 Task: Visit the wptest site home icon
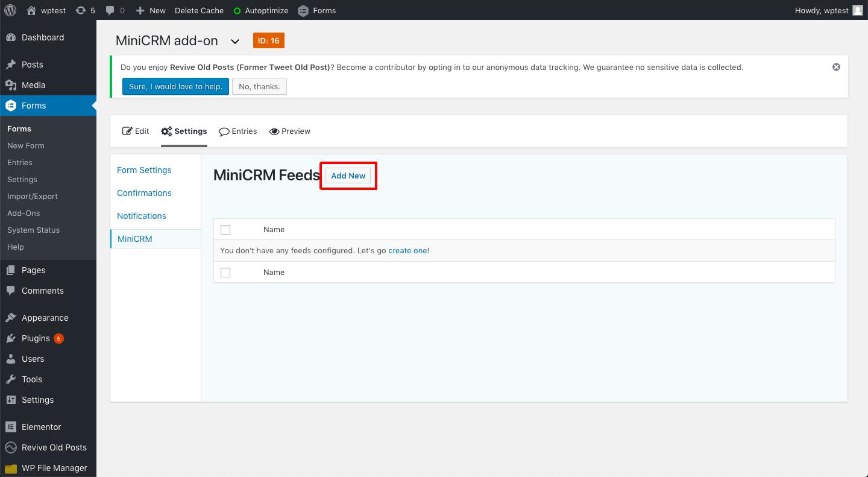(x=31, y=10)
